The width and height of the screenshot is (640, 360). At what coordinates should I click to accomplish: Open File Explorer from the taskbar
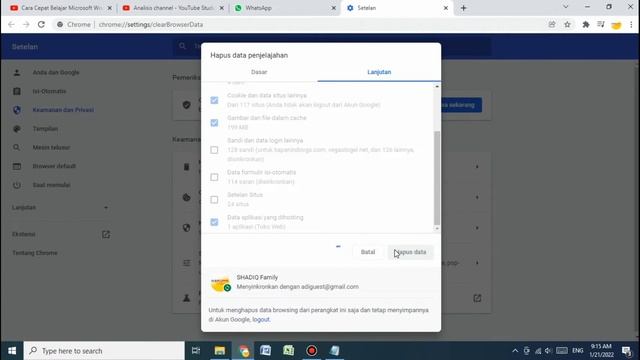tap(220, 351)
